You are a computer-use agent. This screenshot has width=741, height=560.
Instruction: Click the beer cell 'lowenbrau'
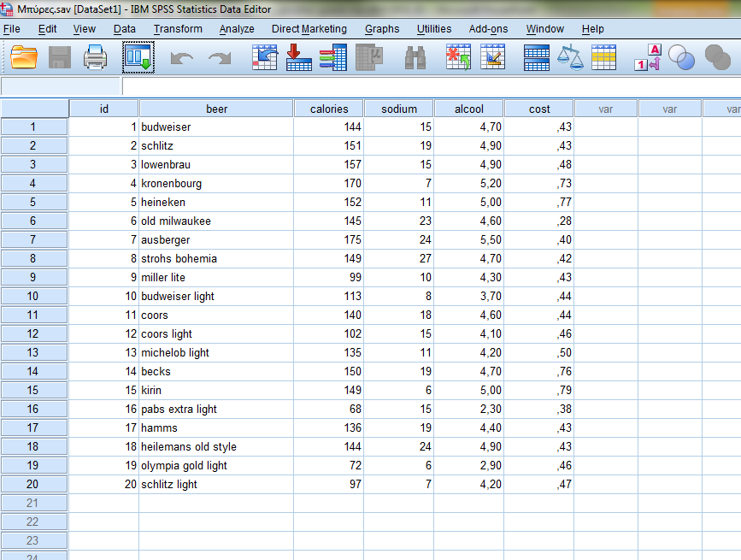click(216, 164)
